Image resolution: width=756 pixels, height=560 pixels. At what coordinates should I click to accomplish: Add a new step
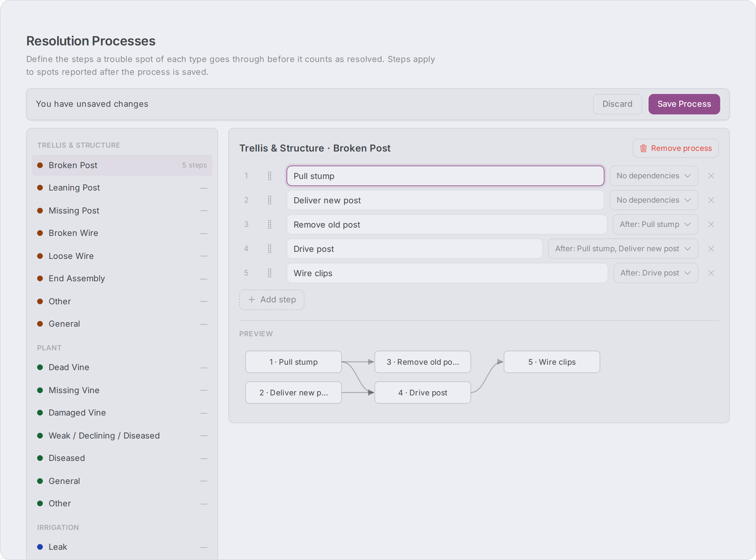coord(272,300)
